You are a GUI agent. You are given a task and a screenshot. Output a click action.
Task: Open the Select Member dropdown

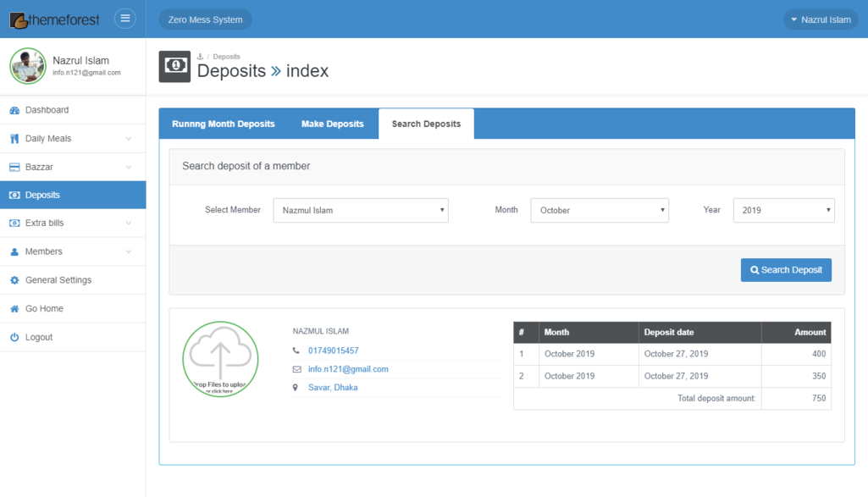tap(360, 210)
